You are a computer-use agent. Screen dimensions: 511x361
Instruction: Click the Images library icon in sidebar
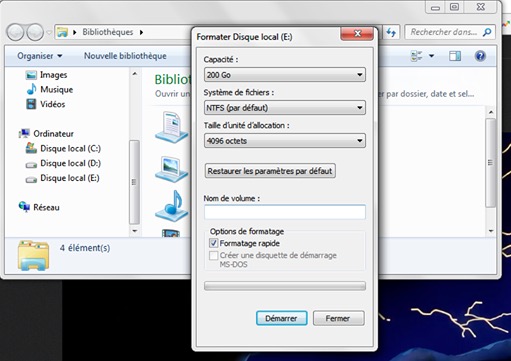tap(31, 75)
